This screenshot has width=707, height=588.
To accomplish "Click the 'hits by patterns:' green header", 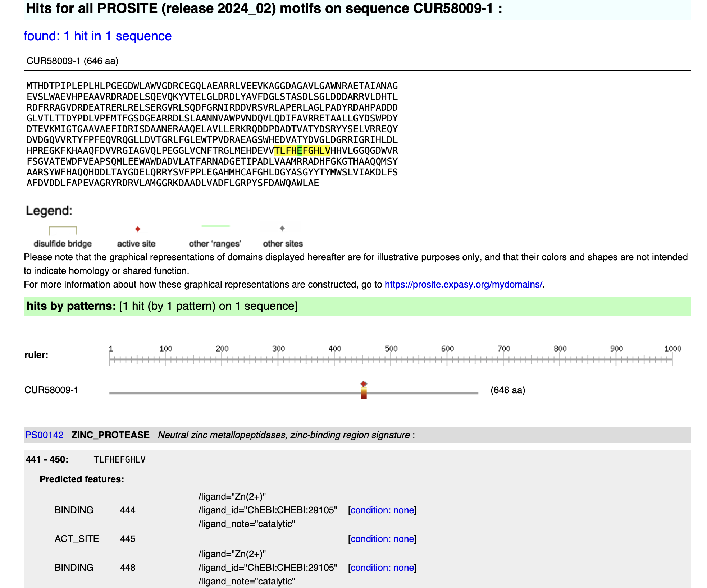I will (357, 306).
